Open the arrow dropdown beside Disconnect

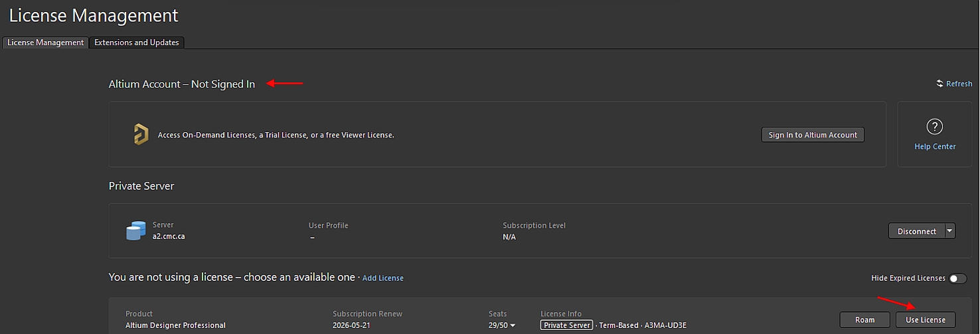[x=949, y=231]
